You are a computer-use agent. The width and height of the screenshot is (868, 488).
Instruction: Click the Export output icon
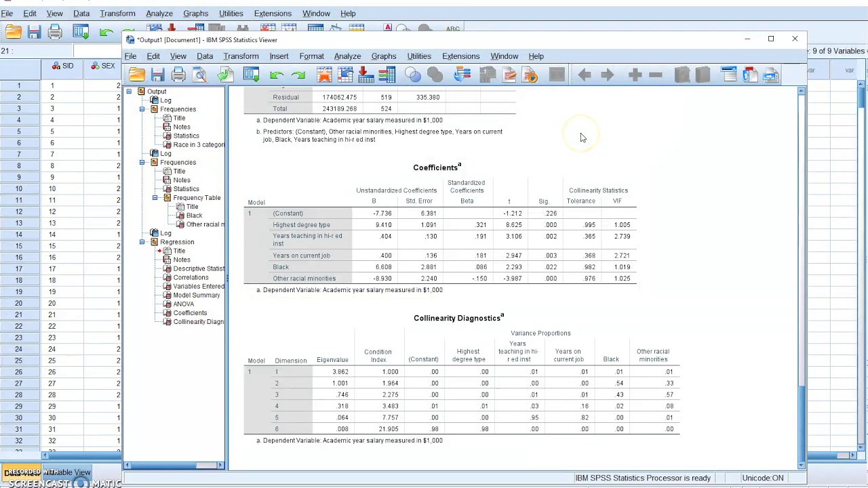(x=226, y=75)
